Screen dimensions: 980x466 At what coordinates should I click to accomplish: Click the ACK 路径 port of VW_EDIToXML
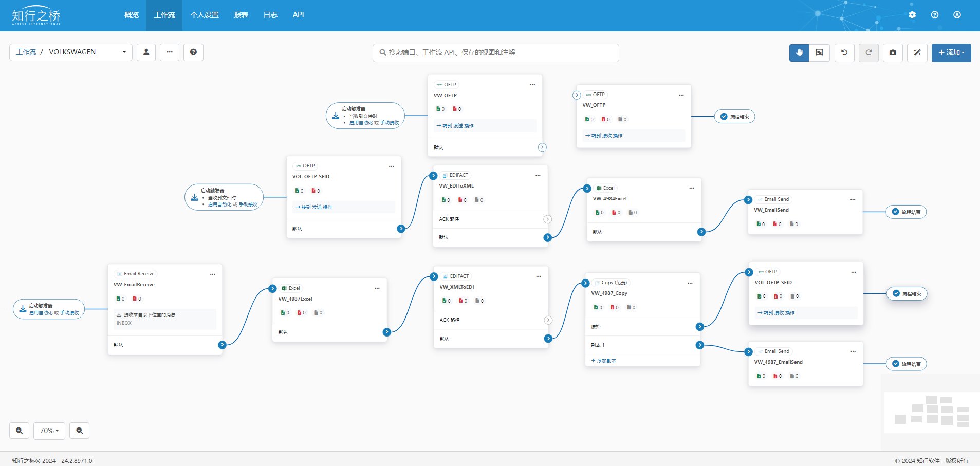pos(548,219)
